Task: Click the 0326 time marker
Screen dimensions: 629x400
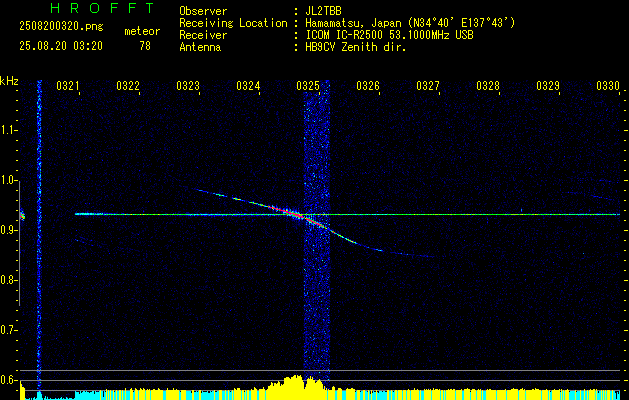Action: click(x=368, y=85)
